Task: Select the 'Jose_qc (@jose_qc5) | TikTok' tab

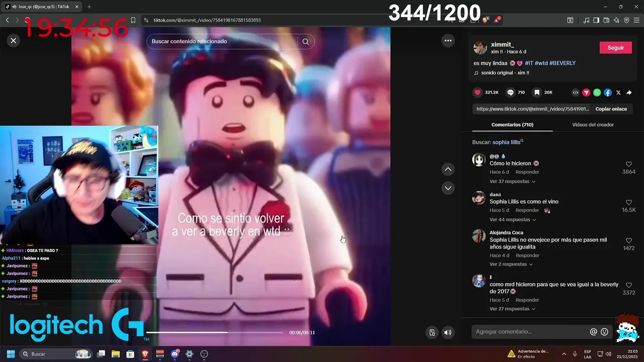Action: pos(42,7)
